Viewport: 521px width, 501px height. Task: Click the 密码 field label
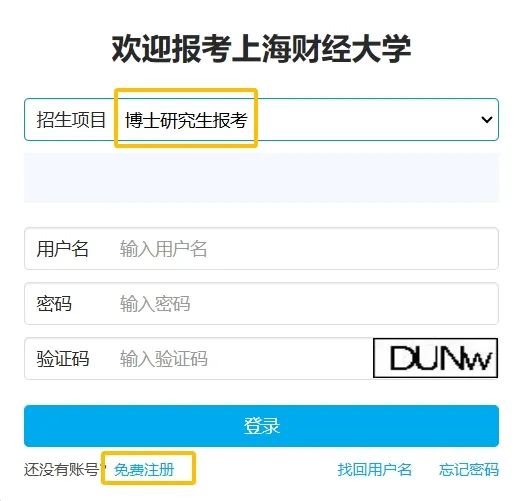click(54, 304)
